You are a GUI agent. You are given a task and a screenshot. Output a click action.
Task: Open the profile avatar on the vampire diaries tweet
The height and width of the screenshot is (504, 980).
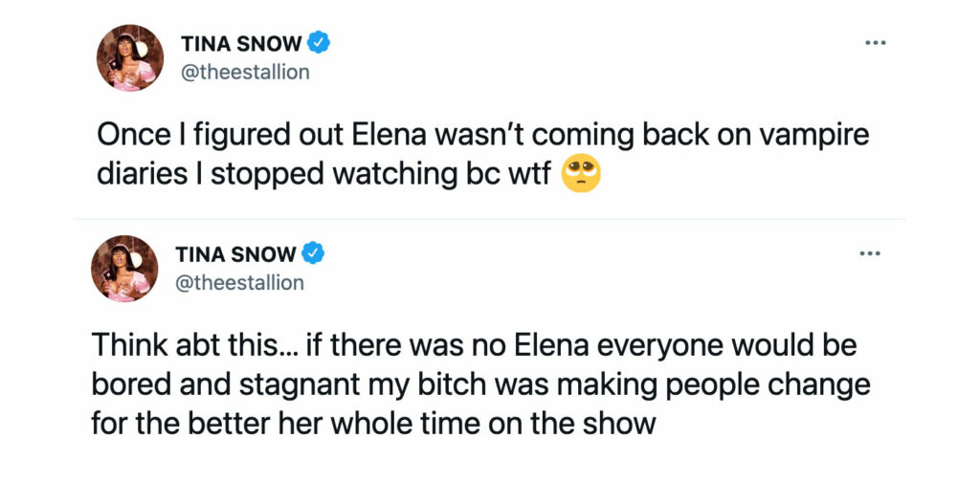click(130, 58)
